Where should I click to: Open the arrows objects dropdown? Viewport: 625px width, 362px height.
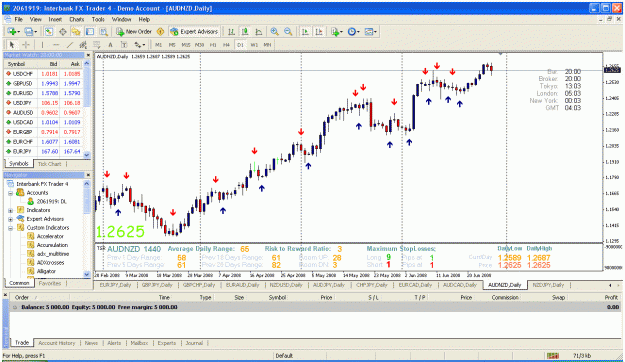point(140,45)
